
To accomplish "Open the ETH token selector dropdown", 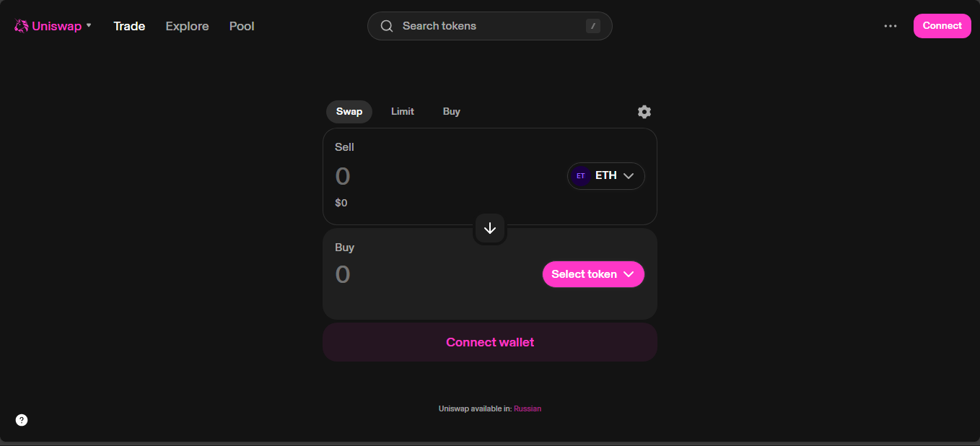I will 606,176.
